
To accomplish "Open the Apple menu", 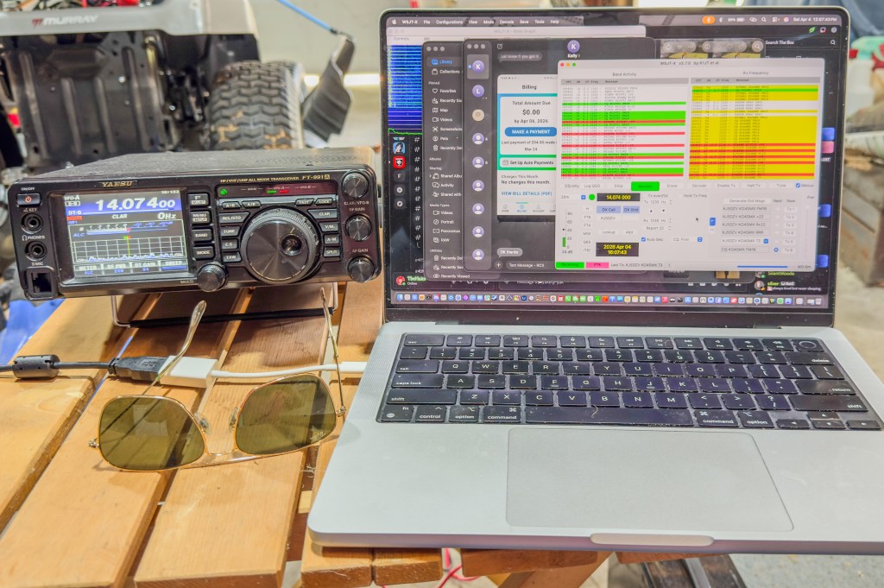I will tap(393, 22).
